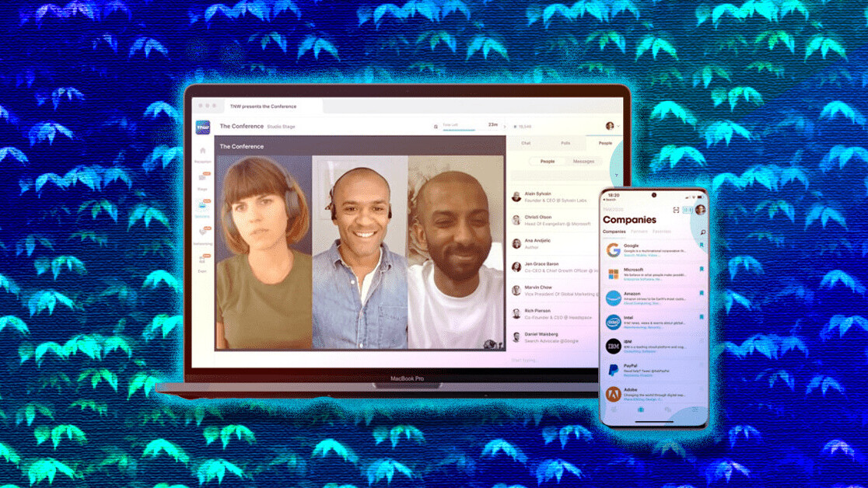The height and width of the screenshot is (488, 868).
Task: Open Networking icon in left sidebar
Action: 203,232
